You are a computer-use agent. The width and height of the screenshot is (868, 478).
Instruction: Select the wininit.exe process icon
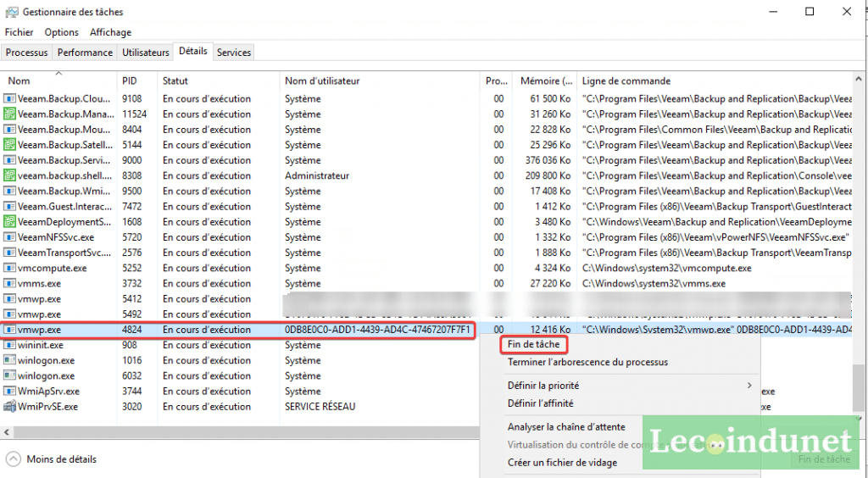point(9,345)
